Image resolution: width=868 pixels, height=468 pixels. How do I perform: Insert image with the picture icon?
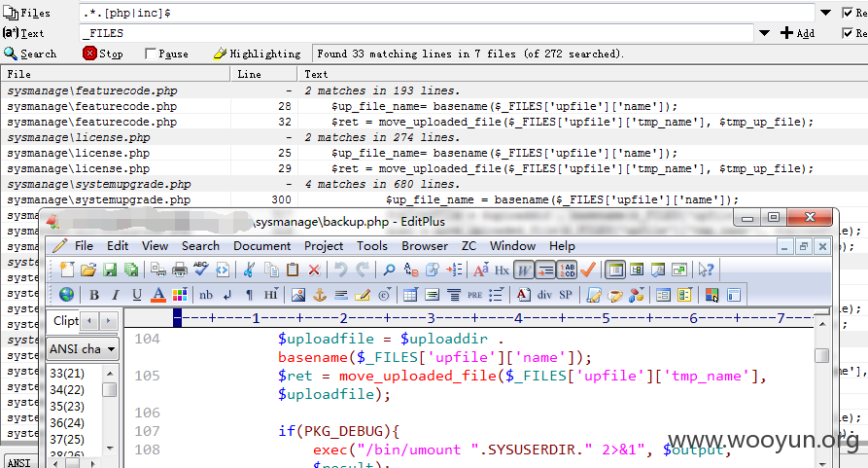coord(298,295)
